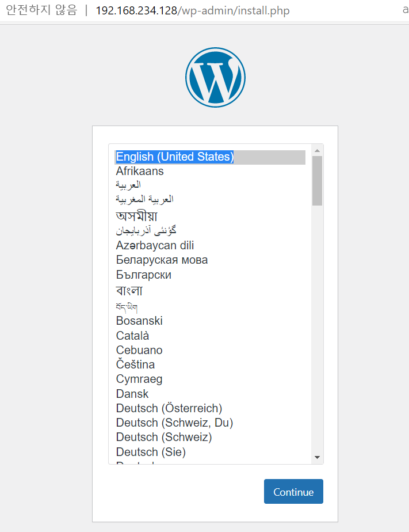This screenshot has width=409, height=532.
Task: Choose Bosanski in the language list
Action: 210,321
